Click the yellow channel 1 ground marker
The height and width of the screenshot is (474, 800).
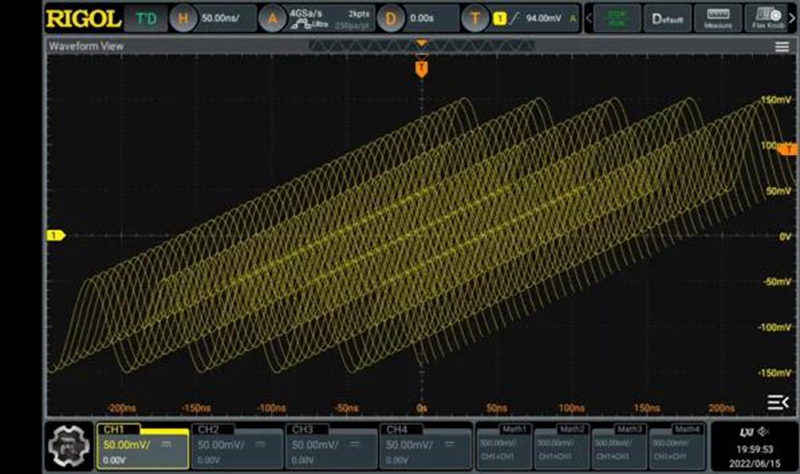56,235
